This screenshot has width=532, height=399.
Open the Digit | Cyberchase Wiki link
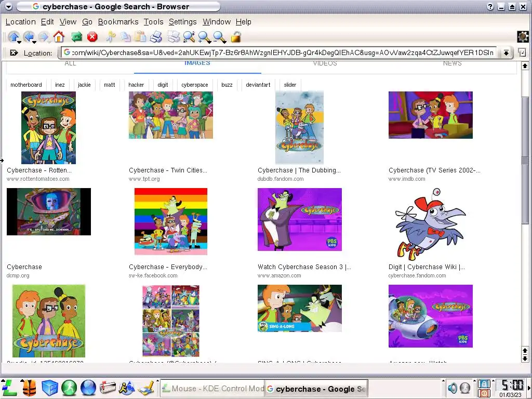[427, 267]
